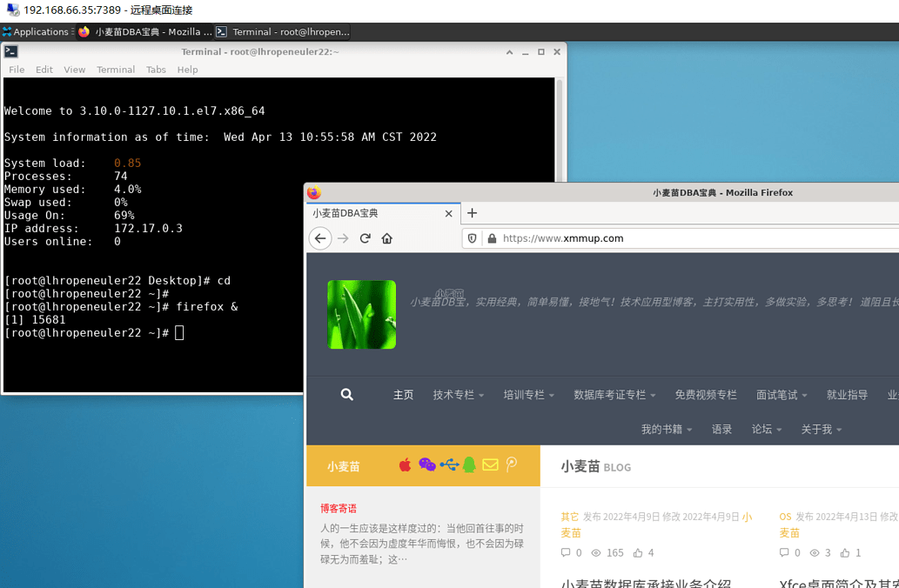This screenshot has width=899, height=588.
Task: Open the Tabs menu in terminal window
Action: point(156,70)
